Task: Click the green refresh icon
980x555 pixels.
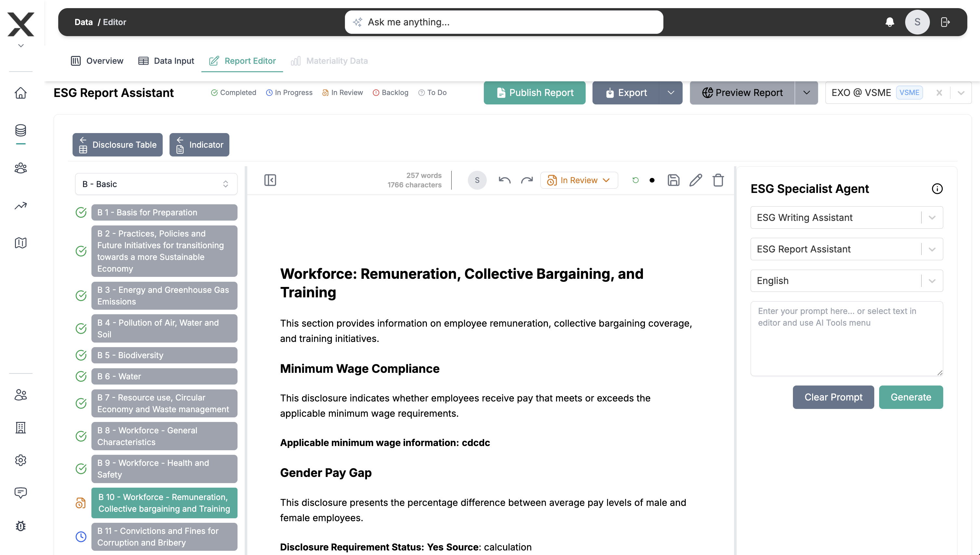Action: click(635, 180)
